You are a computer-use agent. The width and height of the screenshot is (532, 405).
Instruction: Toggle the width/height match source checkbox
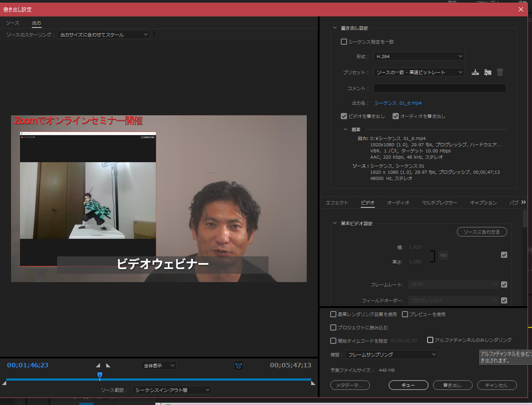[x=504, y=255]
